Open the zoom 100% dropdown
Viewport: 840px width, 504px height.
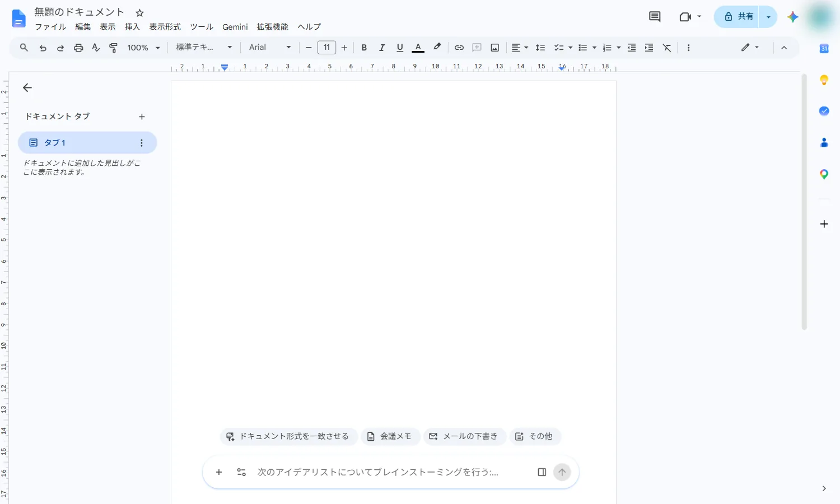pyautogui.click(x=143, y=48)
